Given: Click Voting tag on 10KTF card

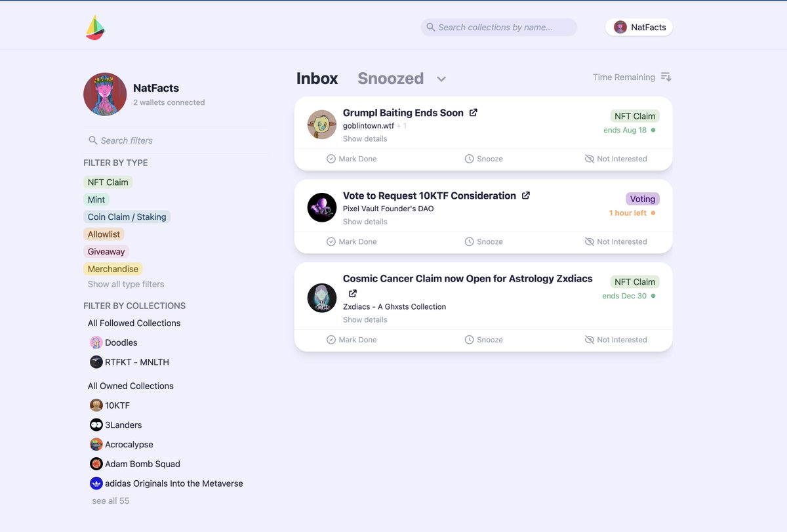Looking at the screenshot, I should pyautogui.click(x=643, y=199).
